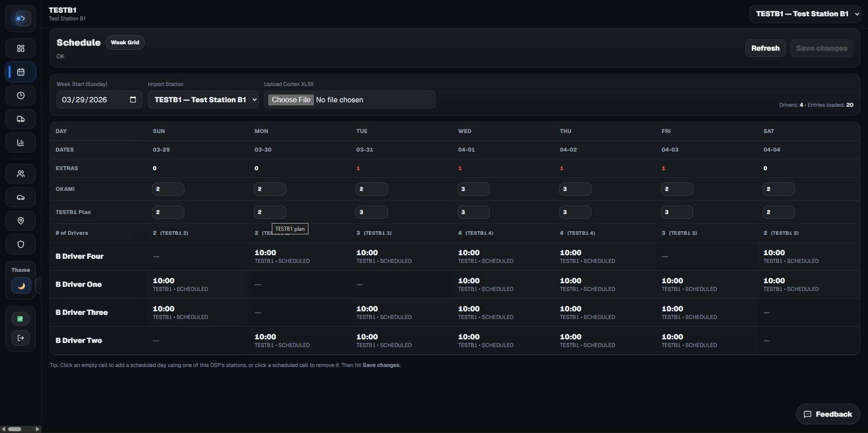This screenshot has width=868, height=433.
Task: Select the shield icon in the sidebar
Action: coord(20,244)
